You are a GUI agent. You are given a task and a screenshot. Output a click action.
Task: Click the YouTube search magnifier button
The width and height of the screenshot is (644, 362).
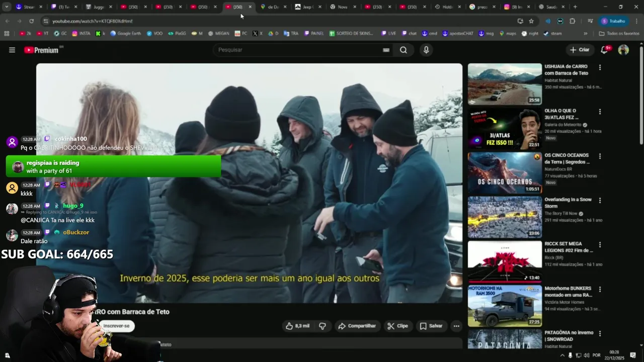tap(404, 50)
